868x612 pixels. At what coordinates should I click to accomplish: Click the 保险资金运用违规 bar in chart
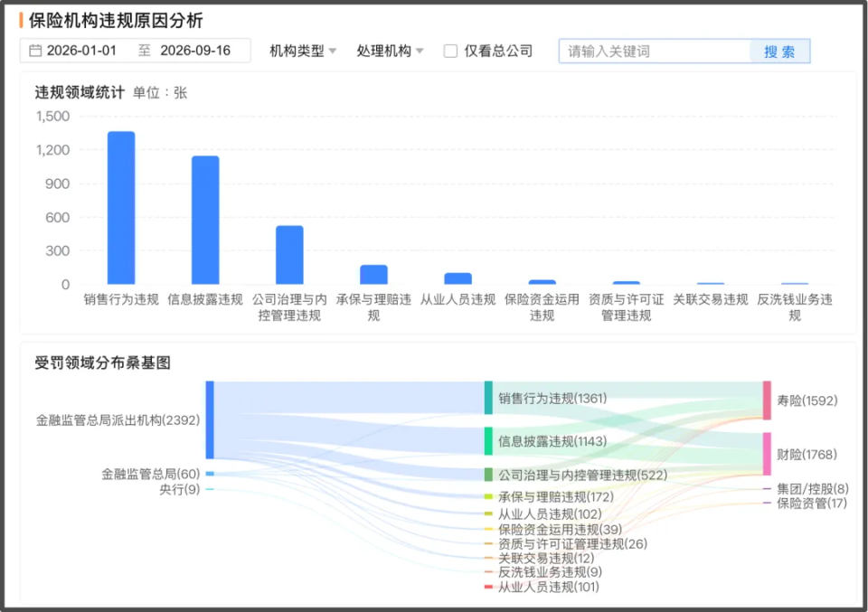pyautogui.click(x=542, y=282)
